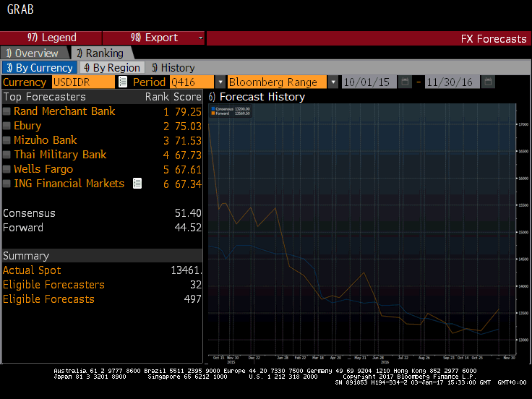The height and width of the screenshot is (399, 532).
Task: Click the Q416 period field
Action: [x=192, y=82]
